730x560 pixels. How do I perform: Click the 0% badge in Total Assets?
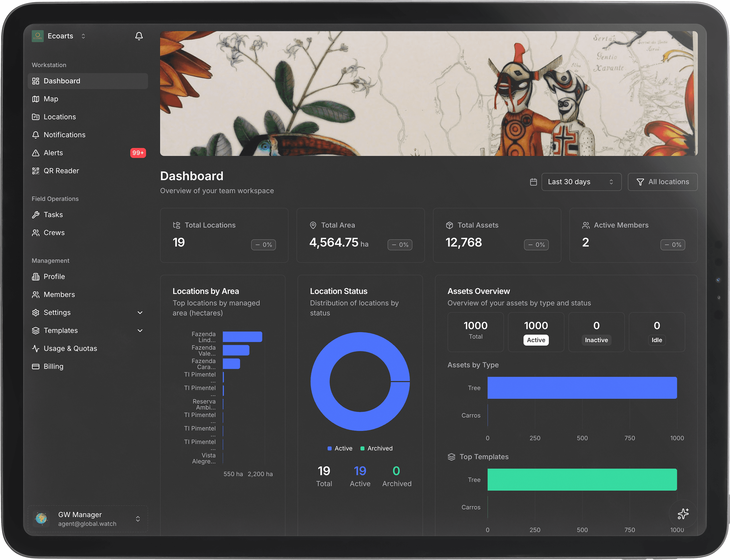(536, 245)
